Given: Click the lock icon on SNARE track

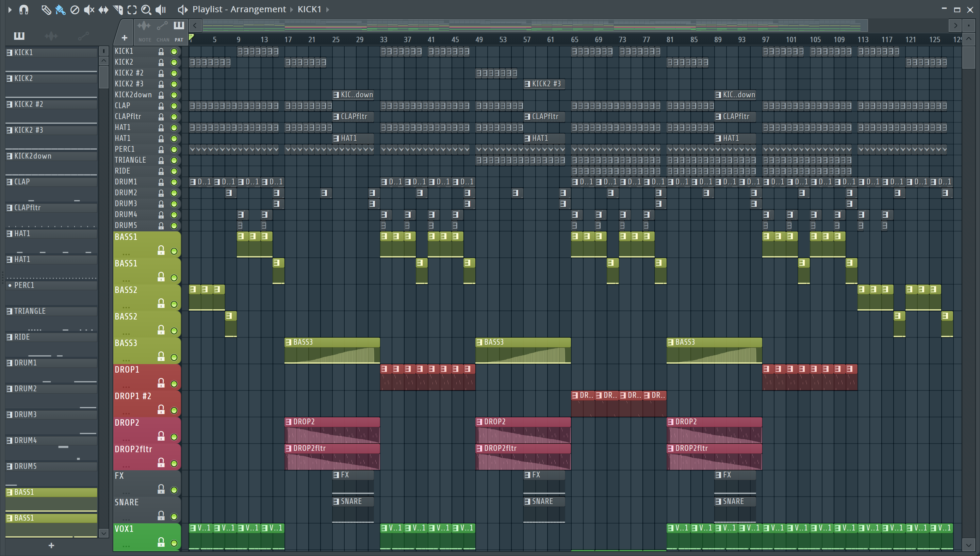Looking at the screenshot, I should pos(161,515).
